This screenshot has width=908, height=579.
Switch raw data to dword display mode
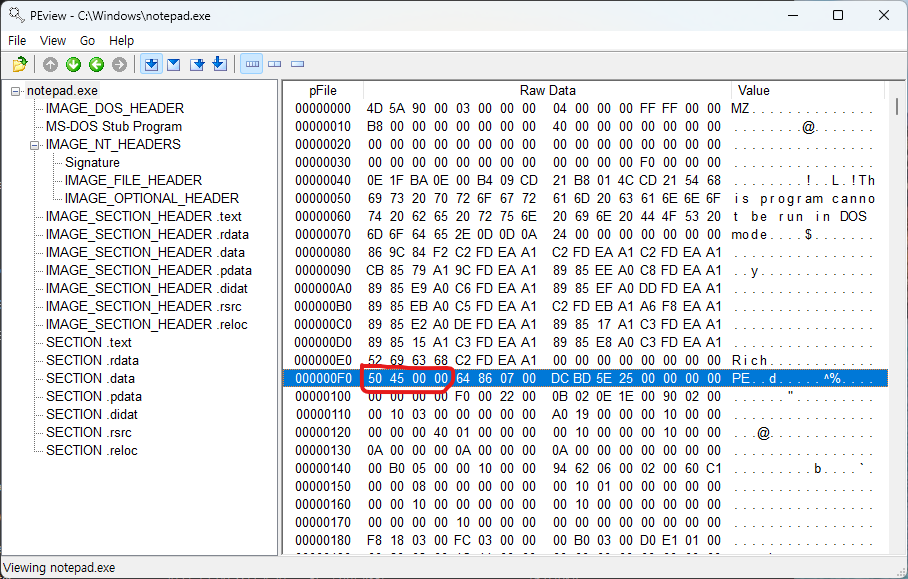click(297, 64)
